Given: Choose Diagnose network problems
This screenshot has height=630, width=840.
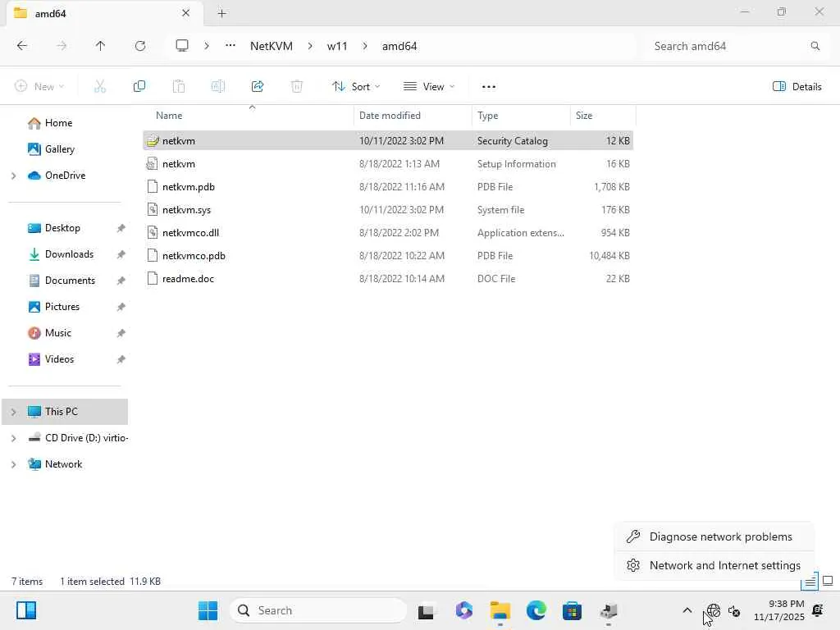Looking at the screenshot, I should (714, 536).
